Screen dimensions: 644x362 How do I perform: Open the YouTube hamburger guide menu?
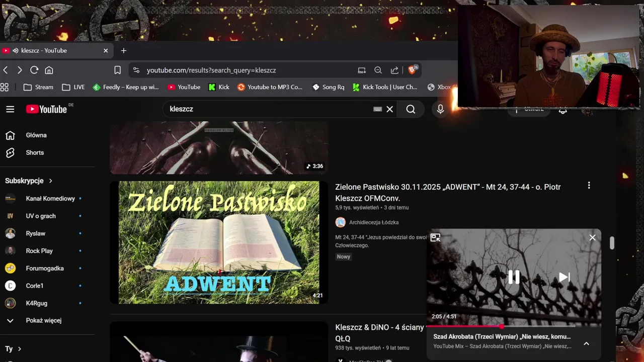point(10,109)
